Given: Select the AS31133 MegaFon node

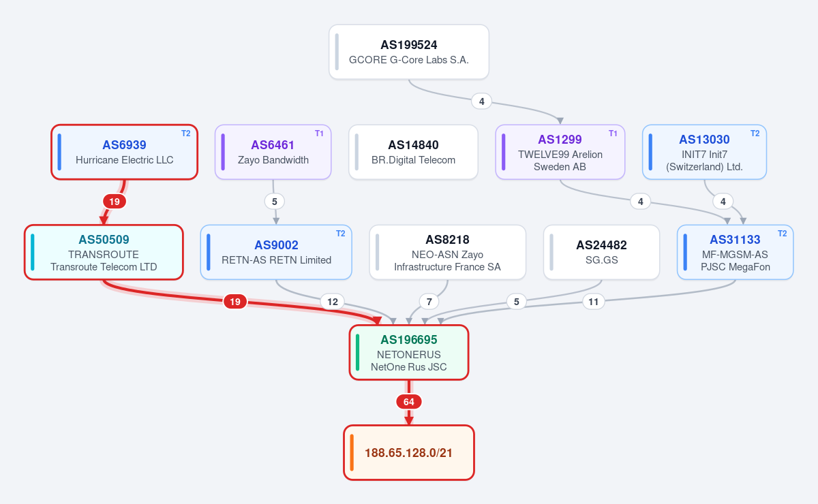Looking at the screenshot, I should [736, 252].
